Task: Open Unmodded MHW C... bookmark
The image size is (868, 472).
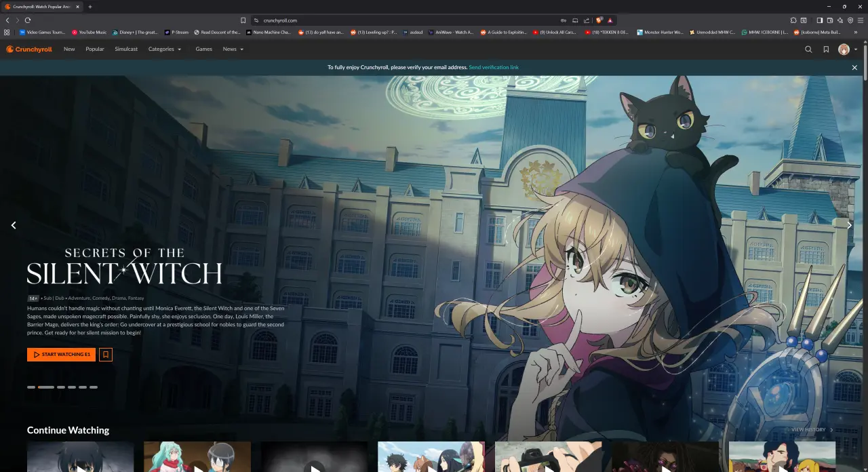Action: pos(713,32)
